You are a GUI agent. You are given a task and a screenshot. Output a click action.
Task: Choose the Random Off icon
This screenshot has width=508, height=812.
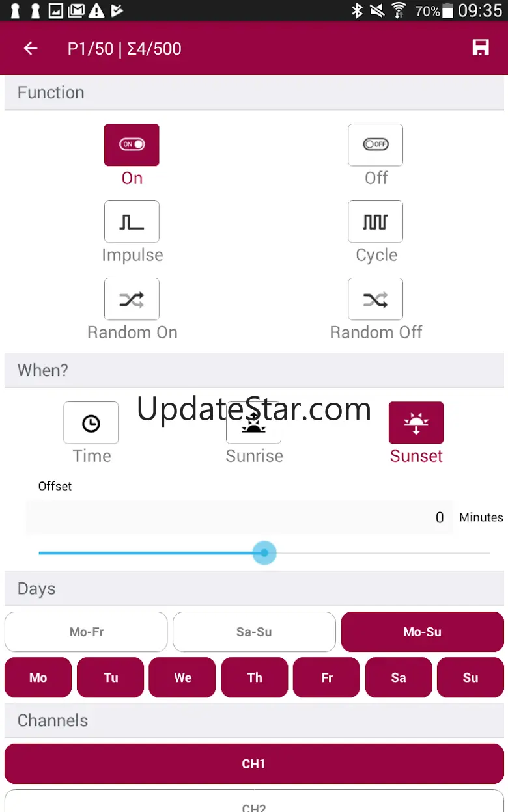click(x=376, y=299)
